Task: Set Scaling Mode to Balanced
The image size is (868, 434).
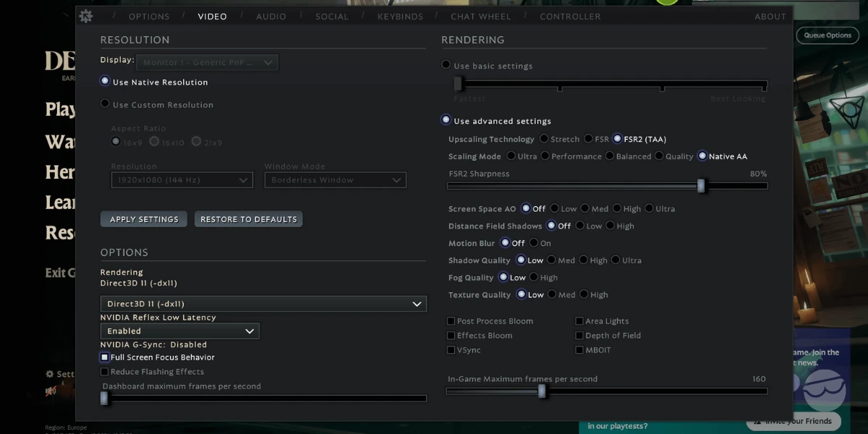Action: (628, 156)
